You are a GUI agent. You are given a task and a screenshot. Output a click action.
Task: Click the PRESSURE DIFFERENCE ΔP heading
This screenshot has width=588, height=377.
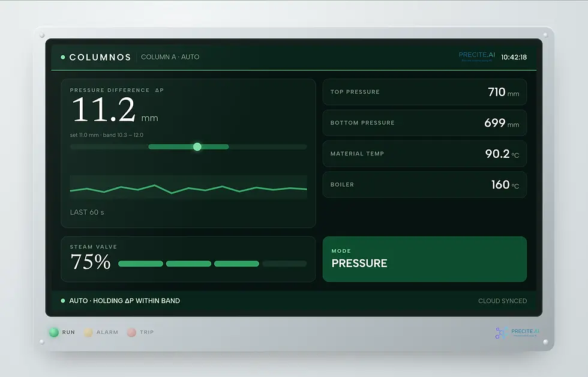tap(116, 90)
